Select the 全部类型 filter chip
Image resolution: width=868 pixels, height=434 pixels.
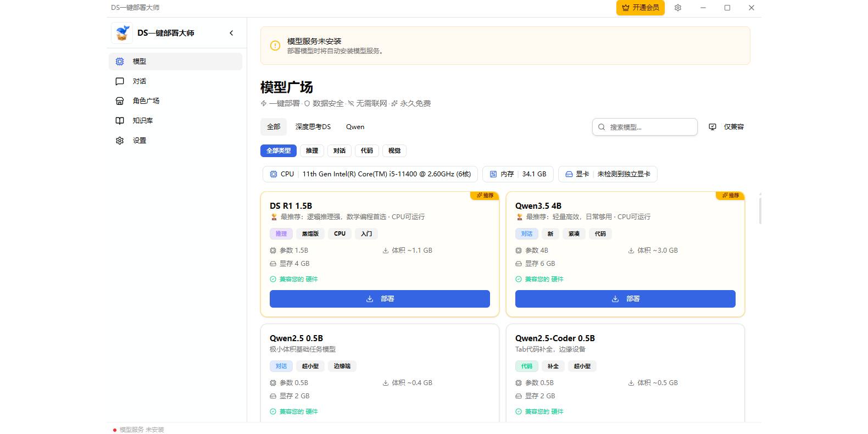click(279, 151)
